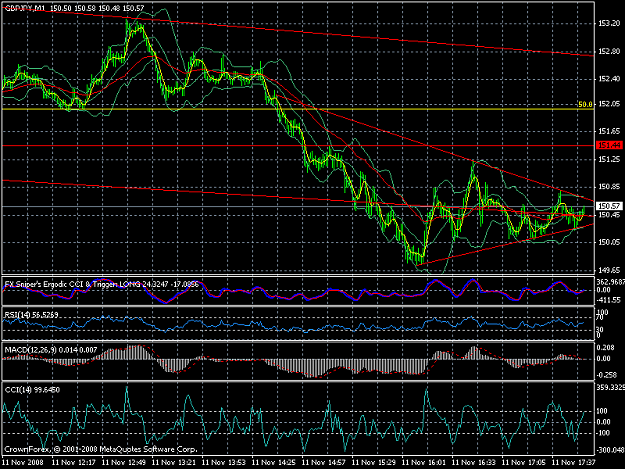Click the 151.65 price axis label

[x=609, y=131]
